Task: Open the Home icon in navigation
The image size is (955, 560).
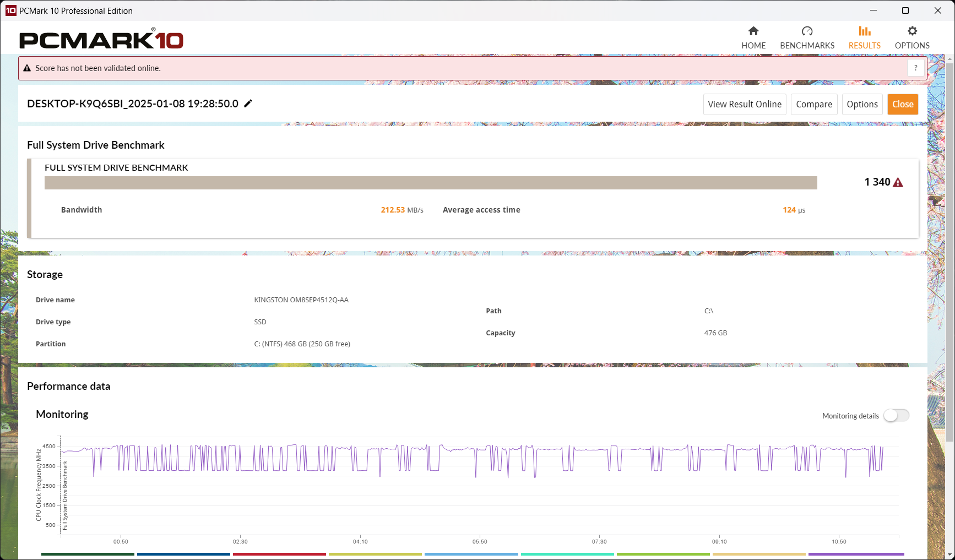Action: (753, 31)
